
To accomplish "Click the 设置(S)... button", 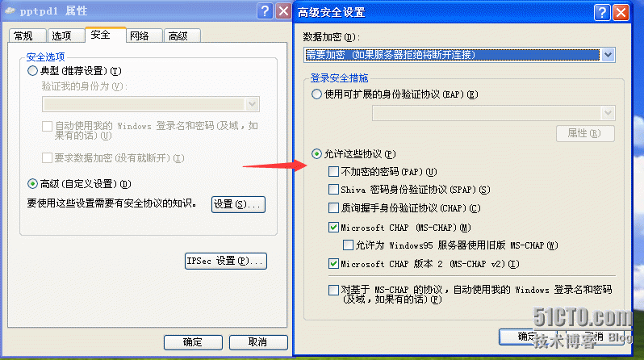I will point(238,204).
